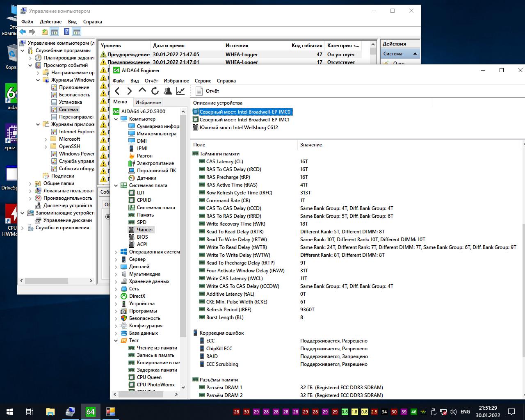Image resolution: width=525 pixels, height=420 pixels.
Task: Open AIDA64 from the Windows taskbar
Action: pyautogui.click(x=90, y=411)
